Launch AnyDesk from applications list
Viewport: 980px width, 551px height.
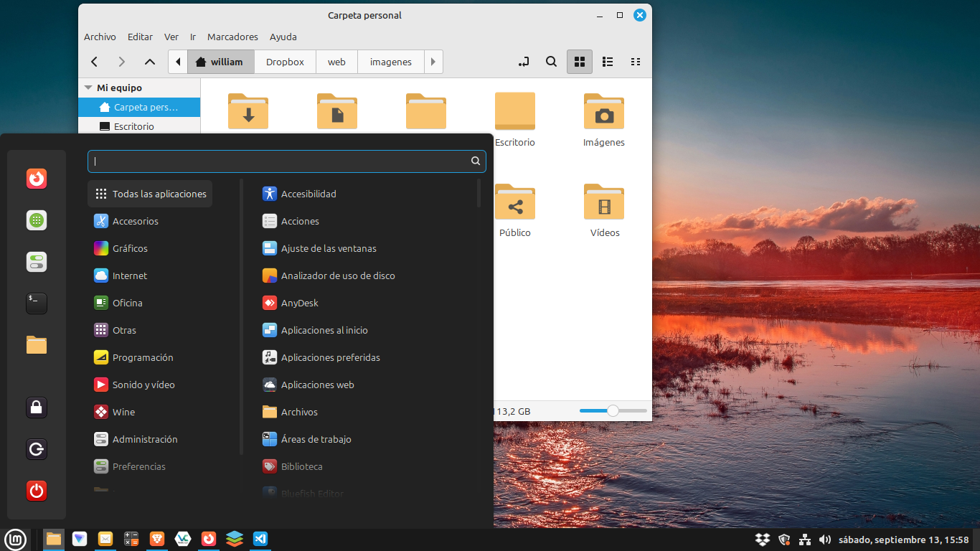point(299,303)
